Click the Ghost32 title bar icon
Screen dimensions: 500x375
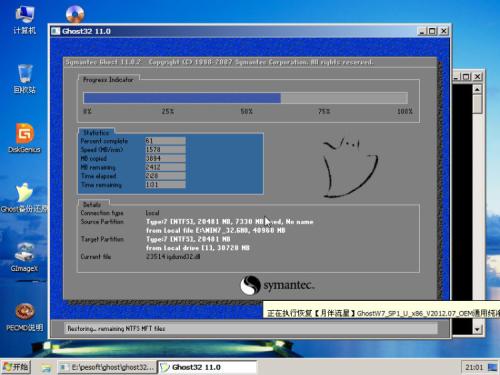click(x=55, y=31)
